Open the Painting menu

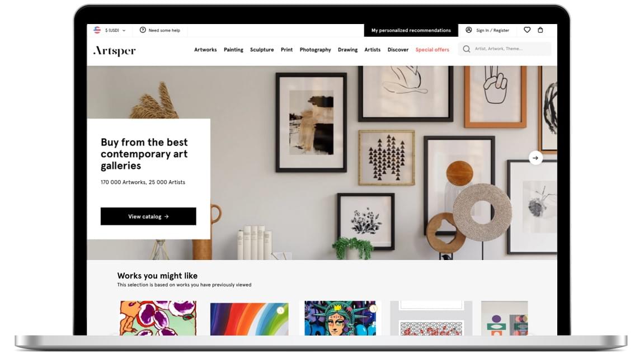[233, 50]
